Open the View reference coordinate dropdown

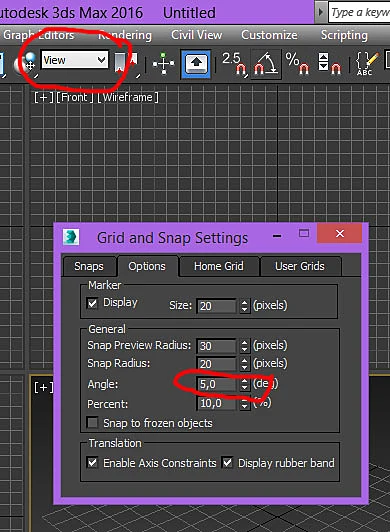[x=75, y=60]
